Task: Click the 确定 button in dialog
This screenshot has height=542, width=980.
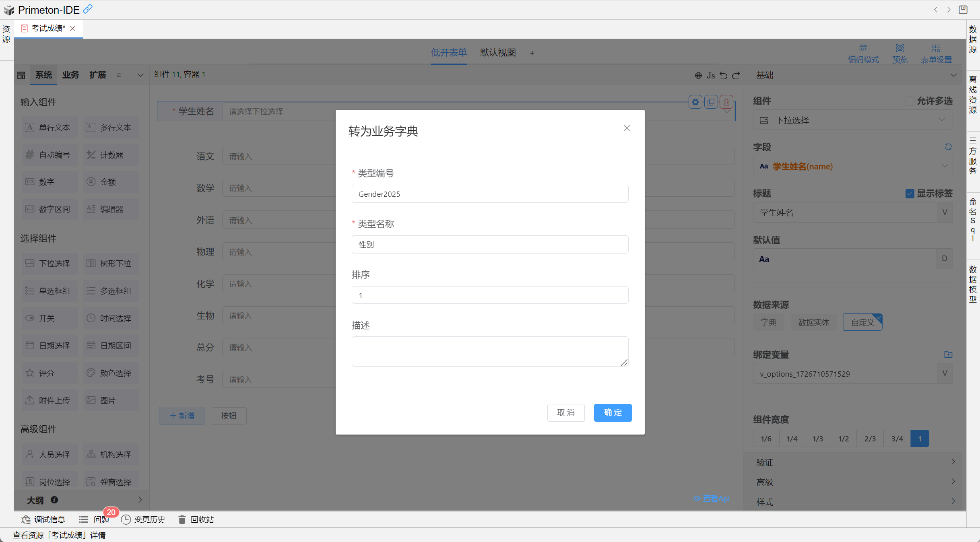Action: 613,412
